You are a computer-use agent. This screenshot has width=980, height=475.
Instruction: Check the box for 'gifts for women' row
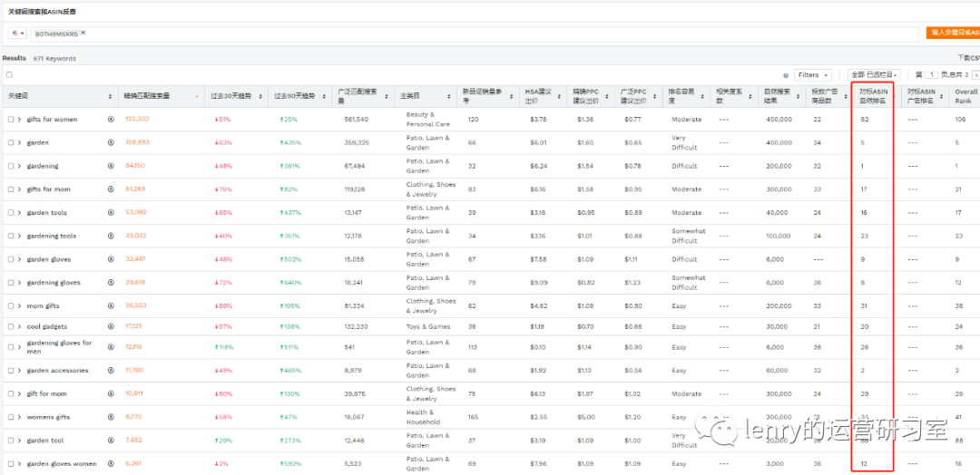[x=11, y=120]
